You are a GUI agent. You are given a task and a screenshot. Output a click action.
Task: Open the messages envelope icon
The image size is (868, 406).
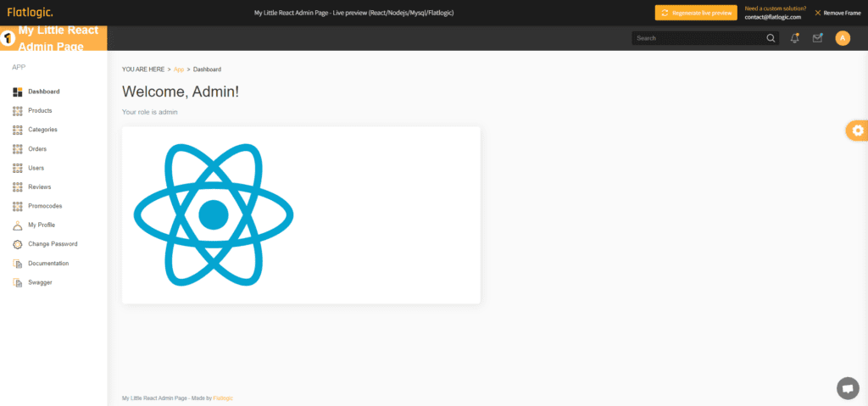817,38
